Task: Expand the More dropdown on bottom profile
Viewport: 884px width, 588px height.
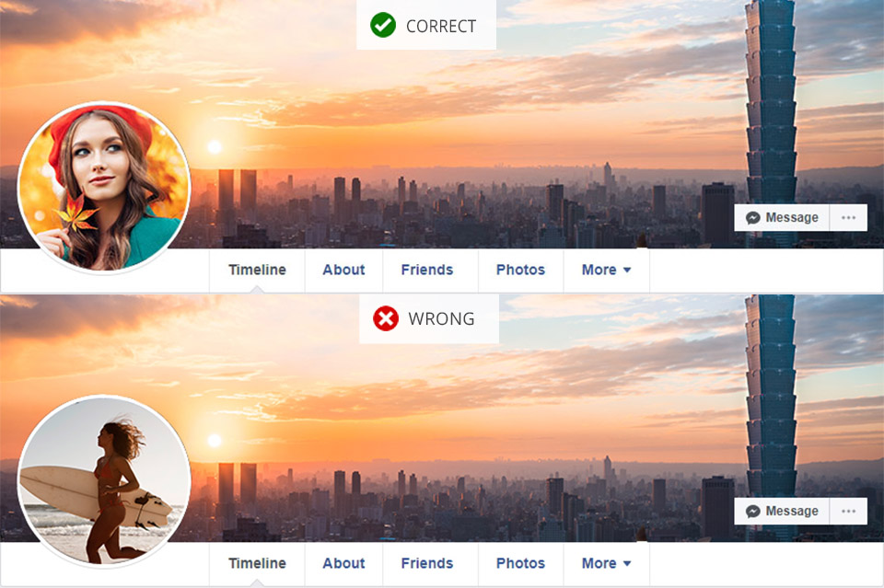Action: tap(606, 564)
